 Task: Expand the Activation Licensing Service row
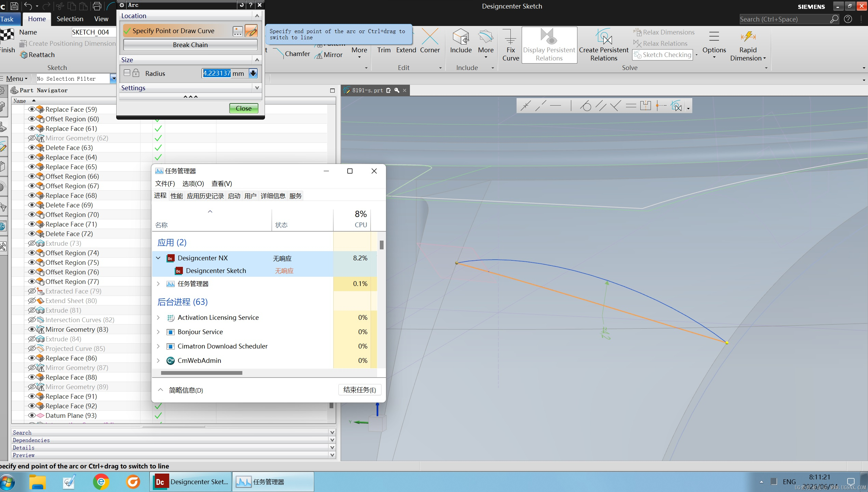[x=158, y=317]
